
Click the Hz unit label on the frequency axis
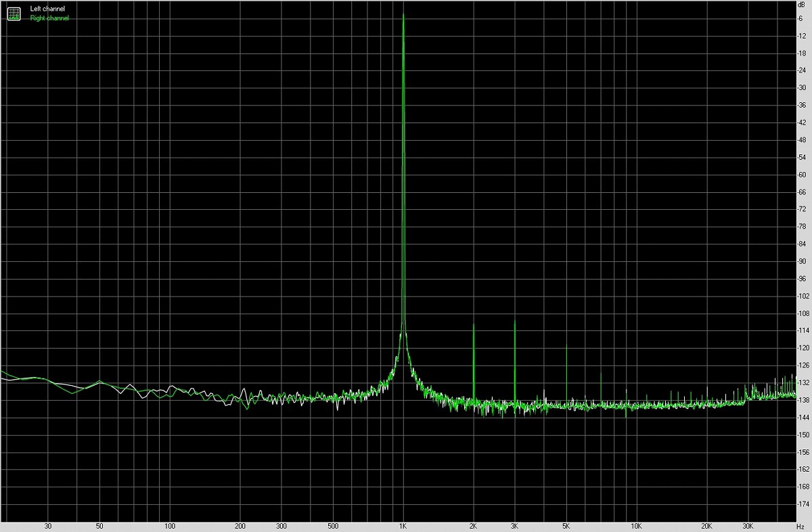pos(800,526)
